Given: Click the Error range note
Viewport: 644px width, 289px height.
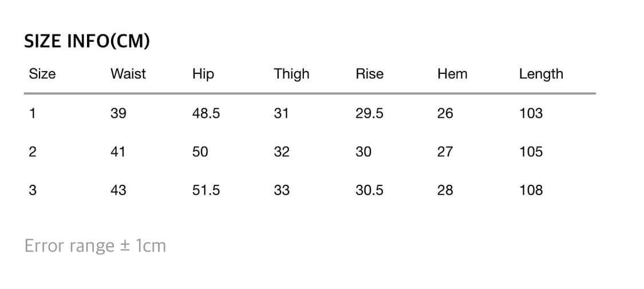Looking at the screenshot, I should [x=95, y=246].
